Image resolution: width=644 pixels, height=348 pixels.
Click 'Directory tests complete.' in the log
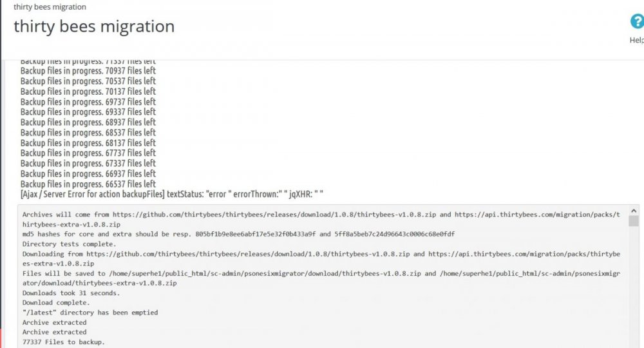69,244
